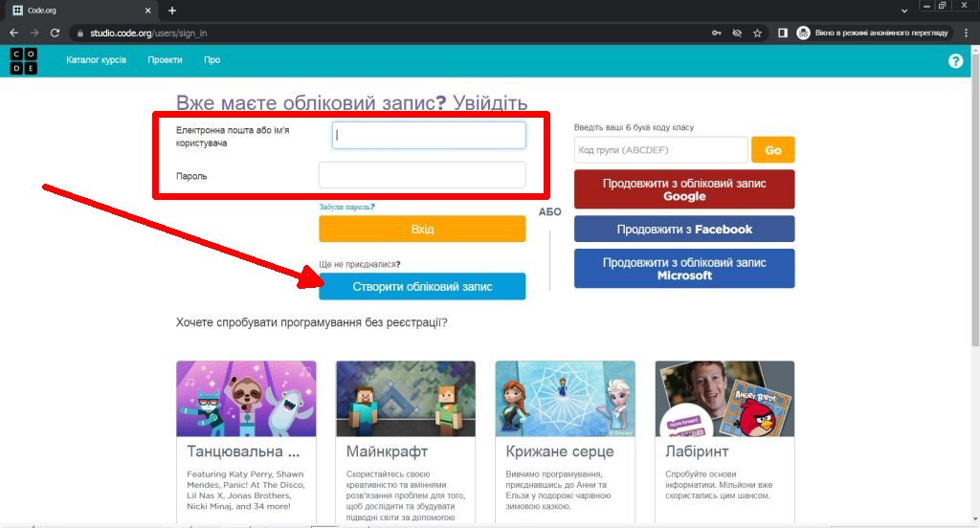Open the Танцювальна dance party thumbnail
The image size is (980, 528).
click(246, 399)
